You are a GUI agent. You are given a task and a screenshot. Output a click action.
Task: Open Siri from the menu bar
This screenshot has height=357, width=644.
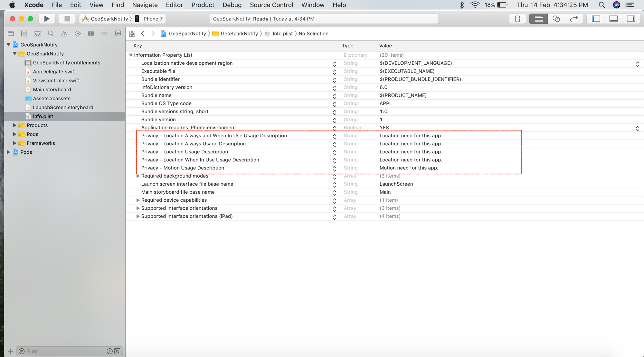[617, 5]
